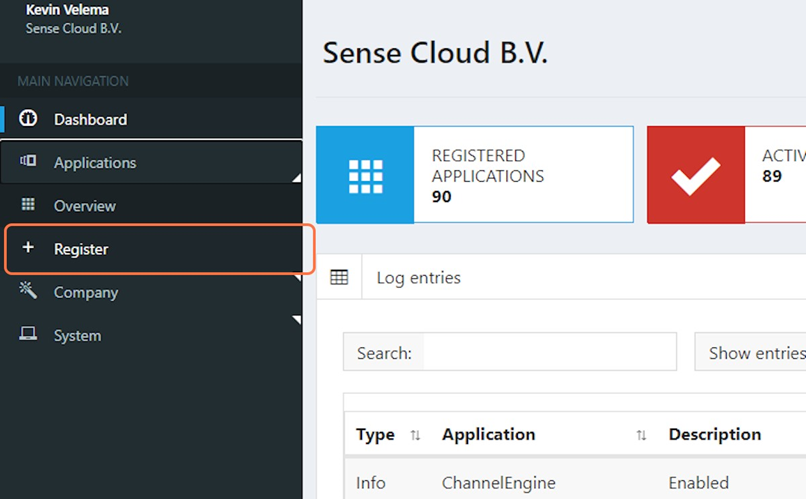This screenshot has height=499, width=806.
Task: Click the Type column header
Action: pyautogui.click(x=375, y=434)
